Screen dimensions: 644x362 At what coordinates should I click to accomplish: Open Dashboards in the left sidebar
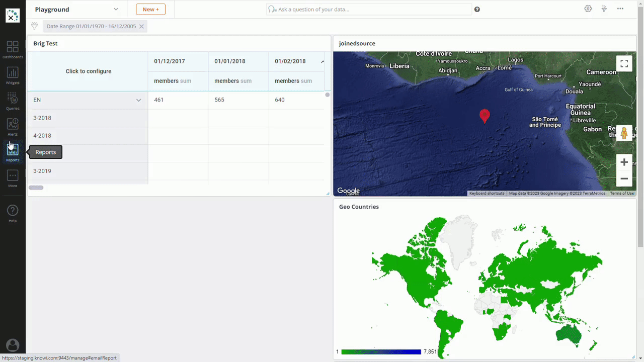pos(13,49)
